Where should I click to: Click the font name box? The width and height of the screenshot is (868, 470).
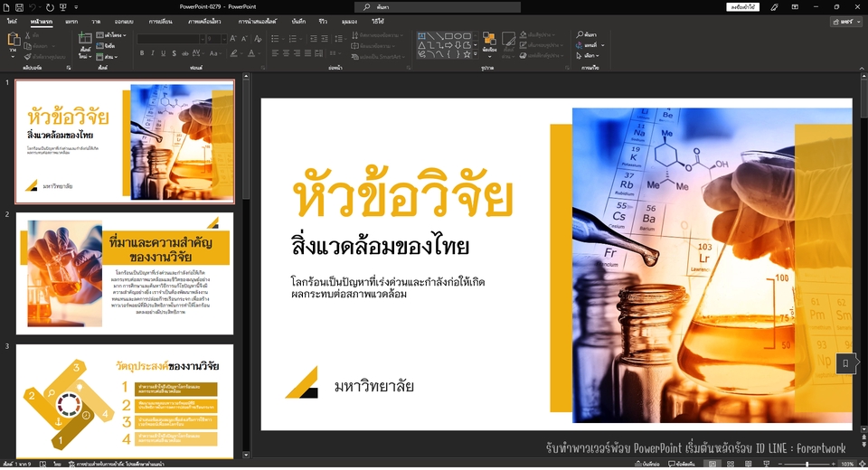click(x=168, y=39)
